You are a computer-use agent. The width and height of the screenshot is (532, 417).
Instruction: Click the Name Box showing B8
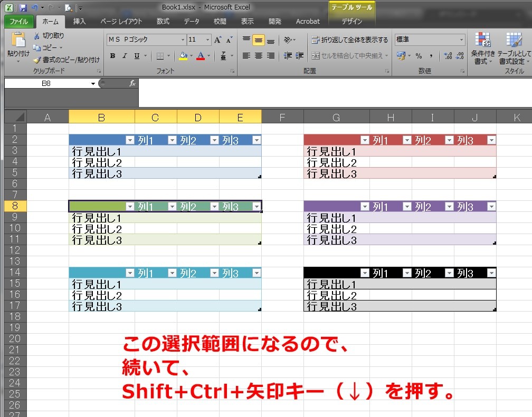(47, 83)
